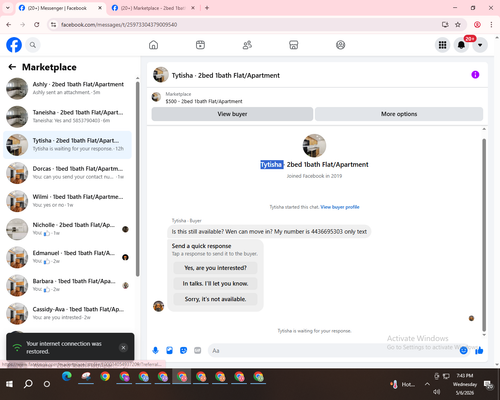Click the chat list scrollbar

click(x=138, y=178)
